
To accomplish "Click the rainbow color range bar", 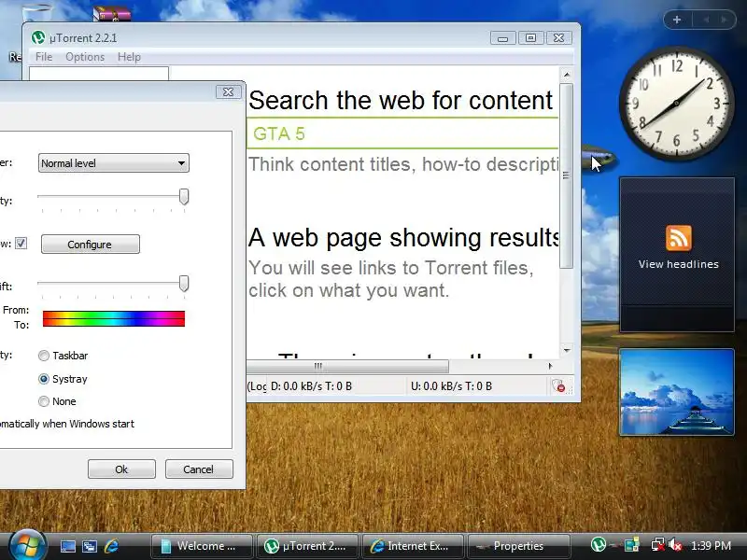I will (x=114, y=318).
